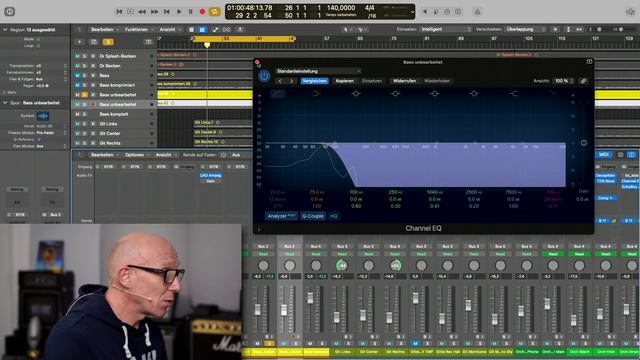The image size is (640, 360).
Task: Open the Standardeinstellung preset dropdown
Action: point(318,71)
